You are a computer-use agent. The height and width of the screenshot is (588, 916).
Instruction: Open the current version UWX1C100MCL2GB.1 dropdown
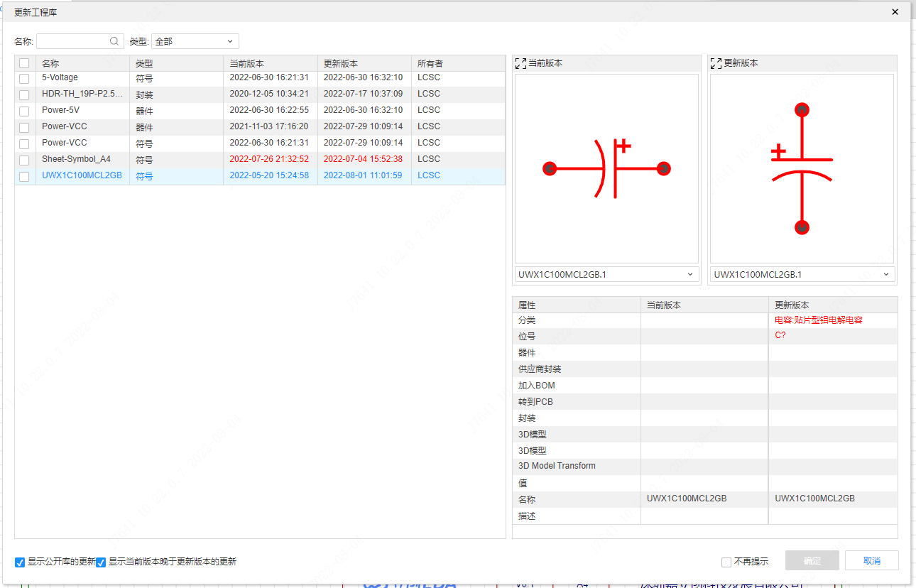(x=606, y=274)
